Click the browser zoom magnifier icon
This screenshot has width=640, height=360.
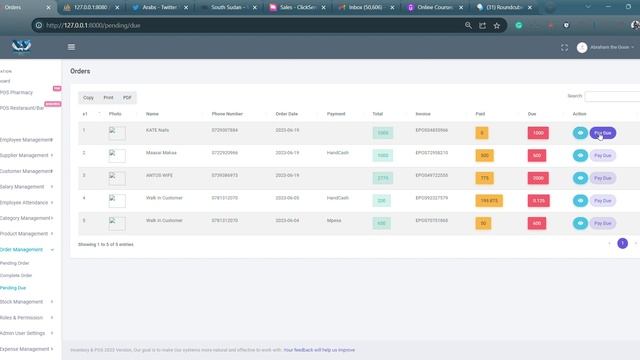click(468, 25)
